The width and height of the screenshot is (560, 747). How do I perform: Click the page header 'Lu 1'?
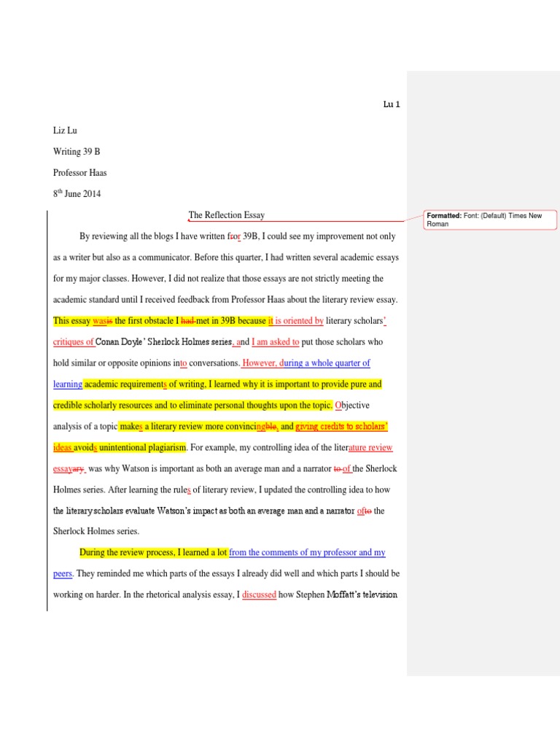(x=392, y=104)
